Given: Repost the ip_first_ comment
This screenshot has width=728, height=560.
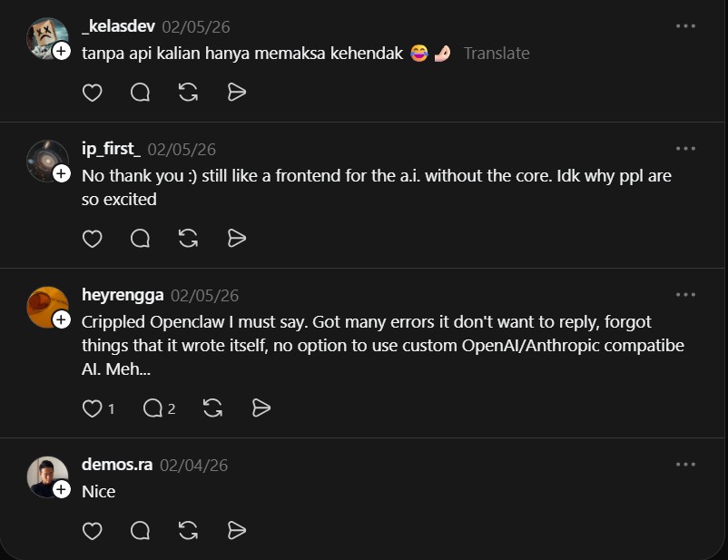Looking at the screenshot, I should coord(189,239).
